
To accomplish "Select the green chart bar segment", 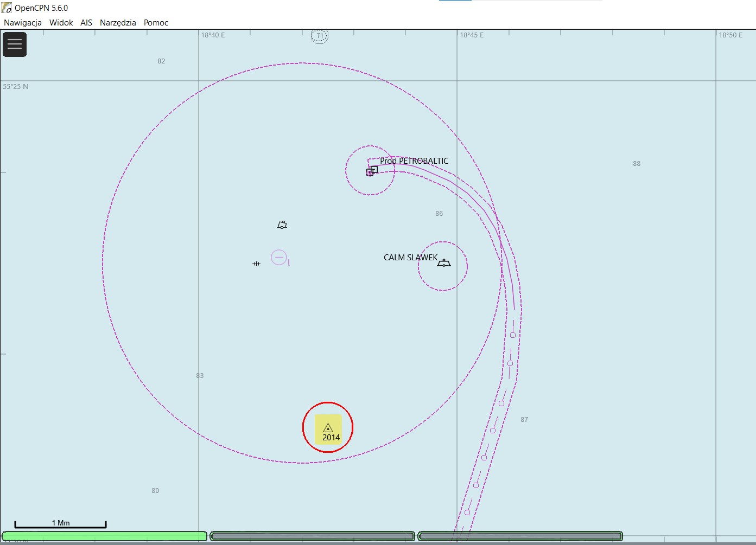I will (x=104, y=536).
